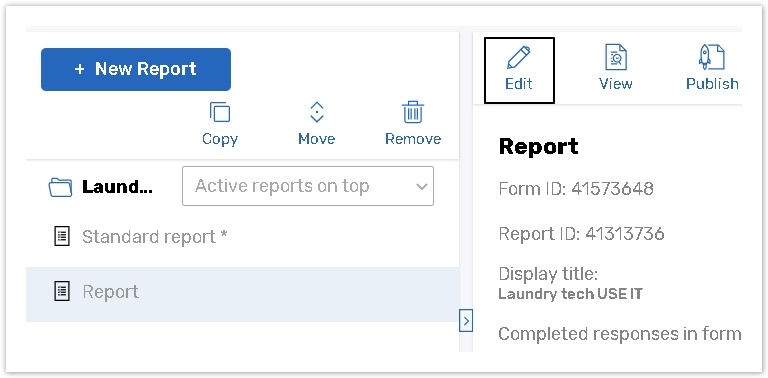This screenshot has height=378, width=768.
Task: Click the Remove text label
Action: point(413,139)
